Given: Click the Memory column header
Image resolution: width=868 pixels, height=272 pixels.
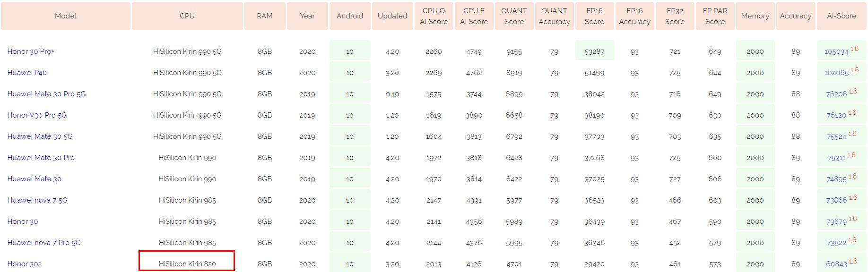Looking at the screenshot, I should point(755,16).
